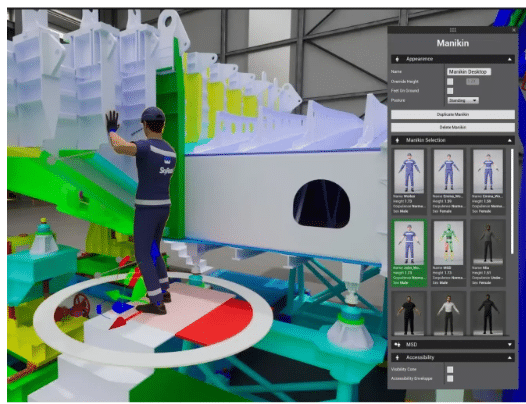Open the Posture dropdown showing Standing
Viewport: 526px width, 404px height.
coord(463,100)
